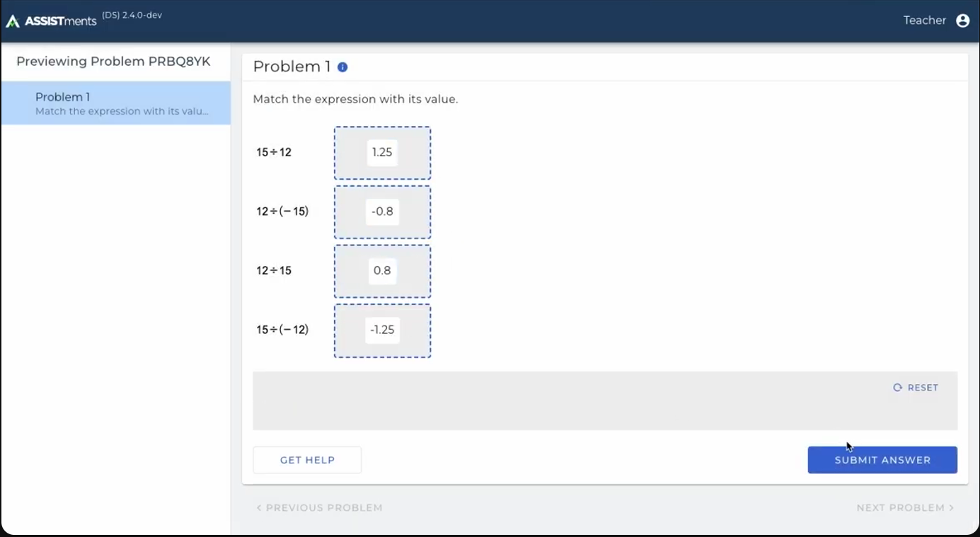Open the Teacher account profile icon
The width and height of the screenshot is (980, 537).
(962, 21)
